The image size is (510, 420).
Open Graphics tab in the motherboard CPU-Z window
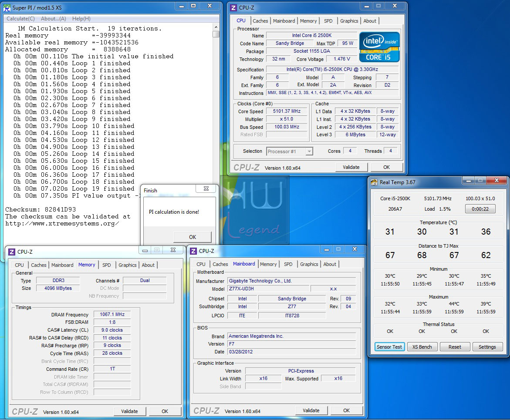(x=309, y=264)
